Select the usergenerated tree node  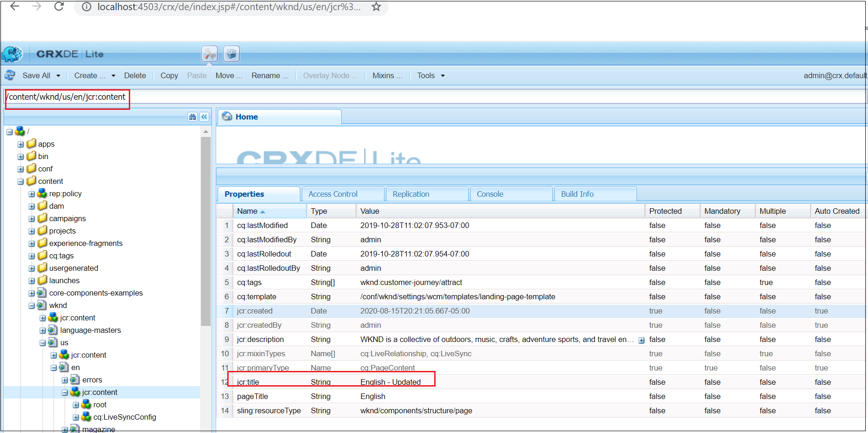[x=74, y=268]
